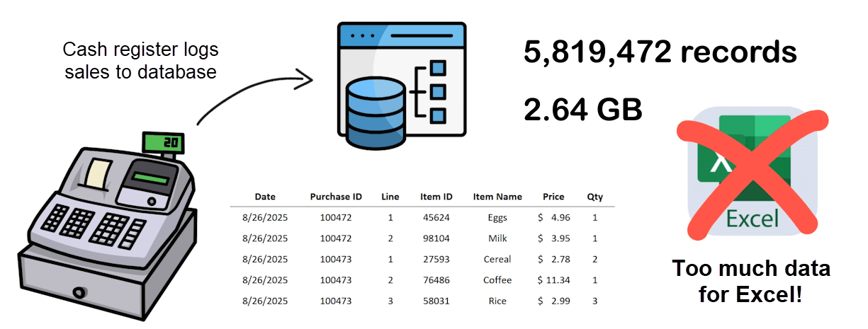Select Item ID cell 58031

(436, 301)
